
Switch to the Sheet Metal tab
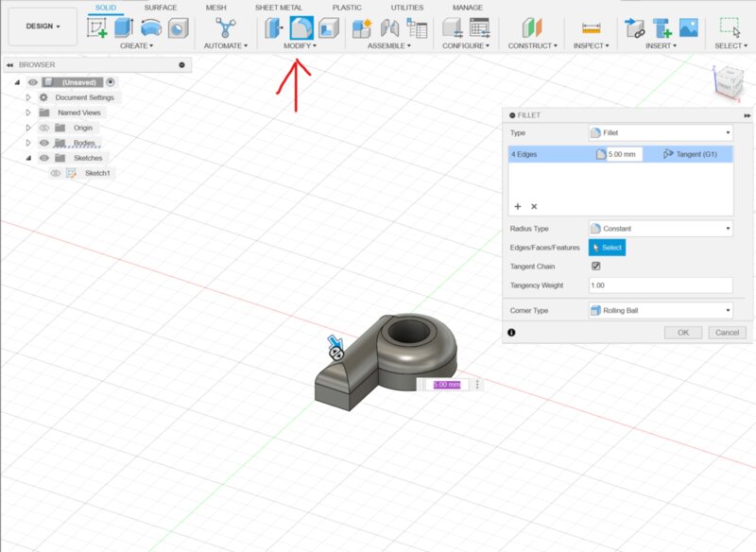pos(279,8)
